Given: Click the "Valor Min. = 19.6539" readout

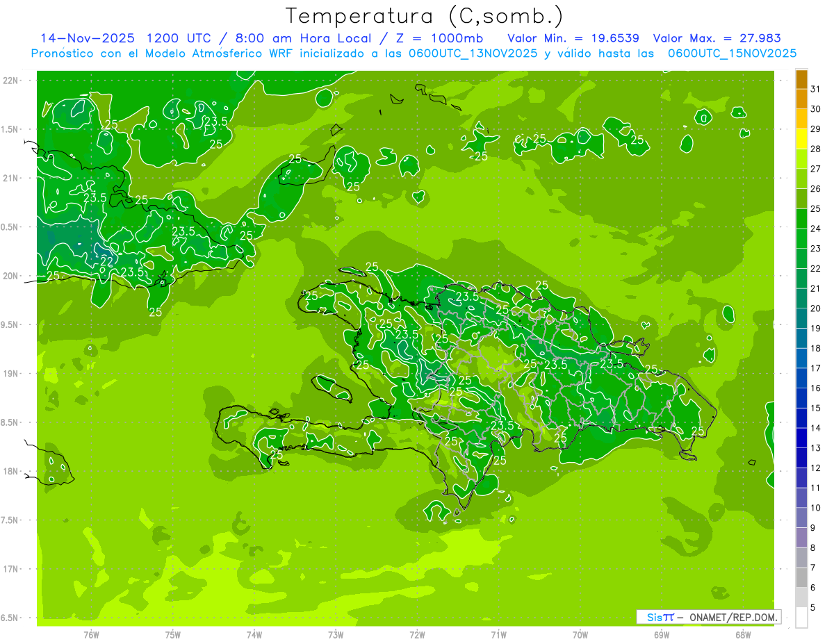Looking at the screenshot, I should [x=573, y=38].
